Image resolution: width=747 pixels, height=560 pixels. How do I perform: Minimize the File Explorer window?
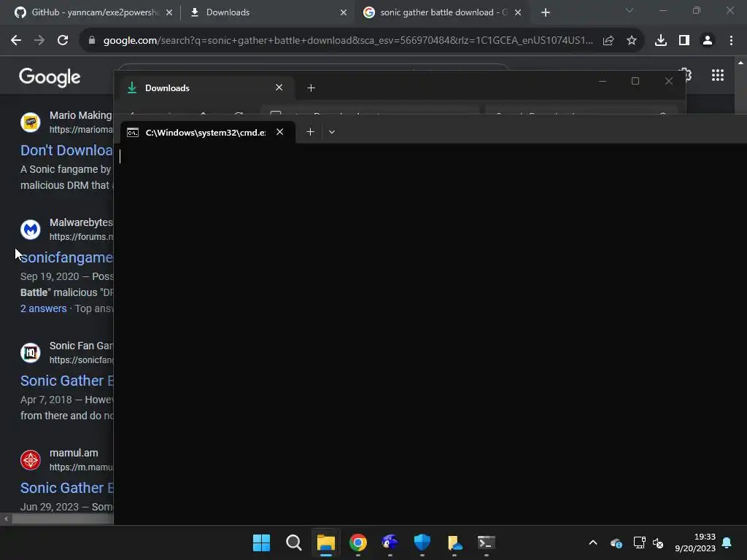coord(602,81)
